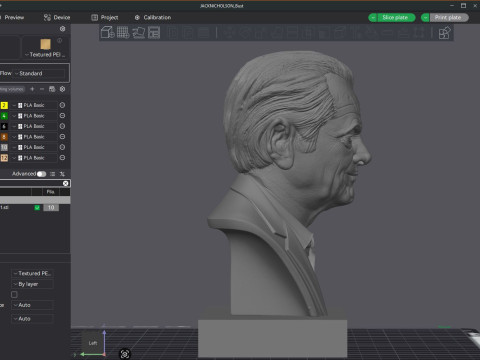Click the info icon beside the bed plate thumbnail
Viewport: 480px width, 360px height.
(x=59, y=41)
